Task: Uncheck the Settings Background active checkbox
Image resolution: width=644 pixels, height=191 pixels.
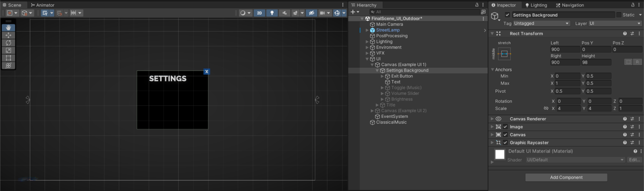Action: [x=507, y=15]
